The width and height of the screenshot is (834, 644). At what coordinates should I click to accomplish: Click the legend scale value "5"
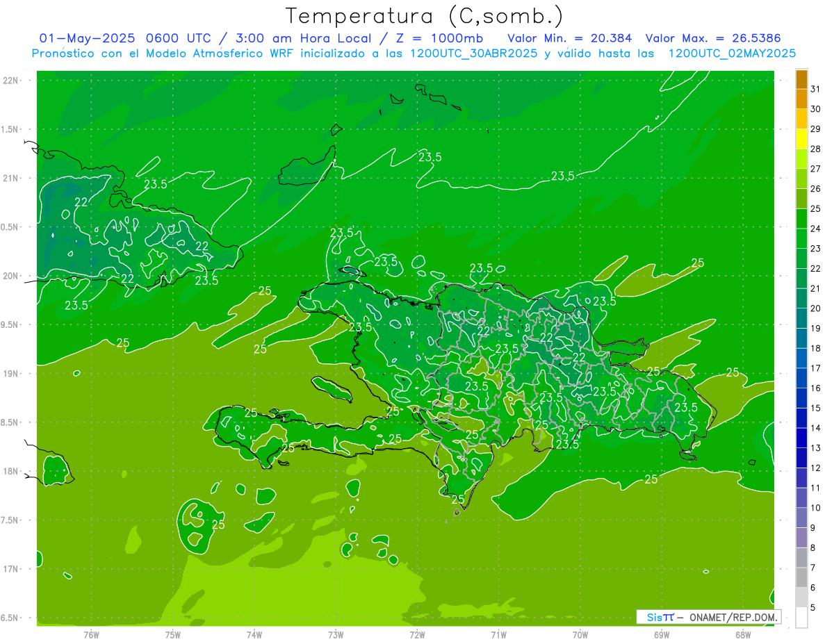[x=813, y=607]
